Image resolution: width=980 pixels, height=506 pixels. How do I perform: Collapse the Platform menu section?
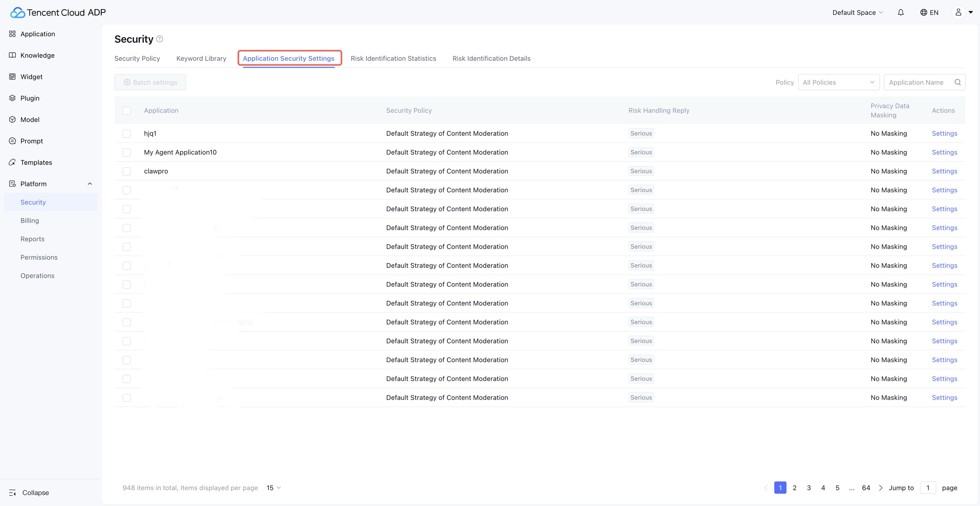pyautogui.click(x=89, y=184)
